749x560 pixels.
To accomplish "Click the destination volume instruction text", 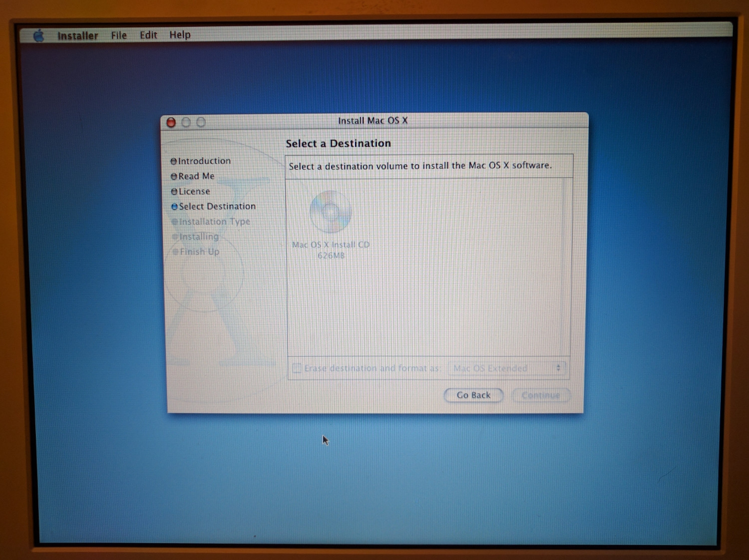I will point(420,166).
